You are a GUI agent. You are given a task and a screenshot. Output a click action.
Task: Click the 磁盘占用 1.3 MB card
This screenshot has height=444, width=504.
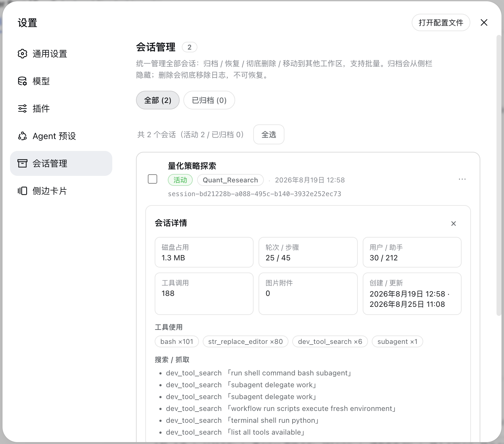204,252
